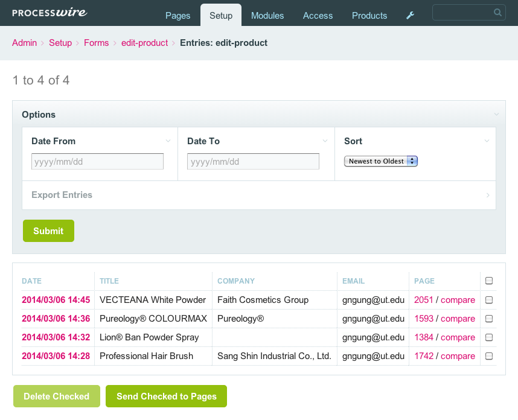This screenshot has height=420, width=518.
Task: Open edit-product breadcrumb link
Action: pyautogui.click(x=144, y=43)
